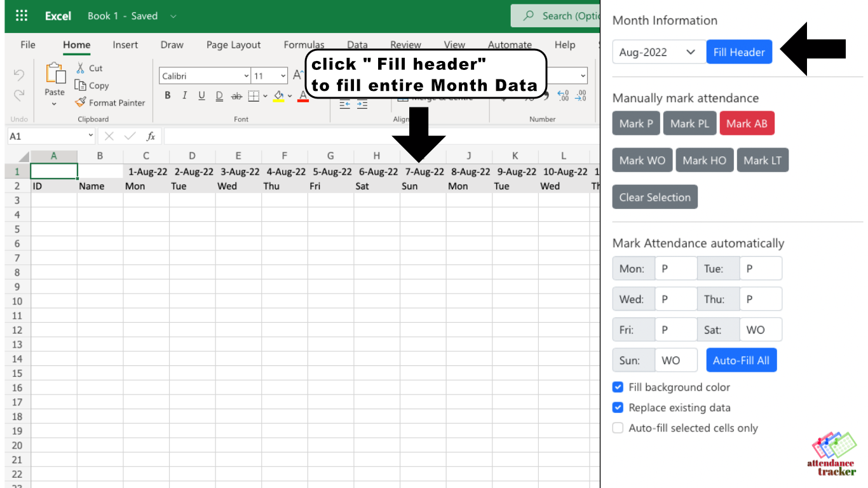
Task: Click the Fill Header button
Action: (x=739, y=52)
